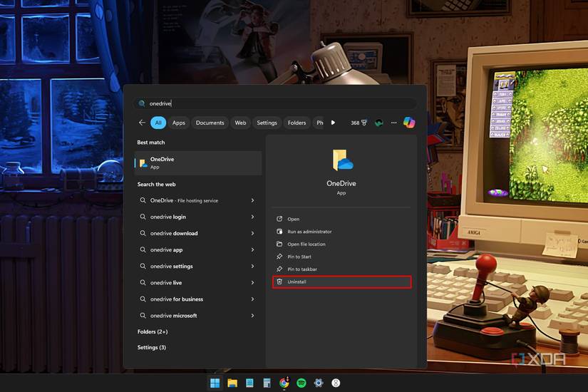Viewport: 588px width, 392px height.
Task: Choose Uninstall for OneDrive
Action: pos(341,282)
